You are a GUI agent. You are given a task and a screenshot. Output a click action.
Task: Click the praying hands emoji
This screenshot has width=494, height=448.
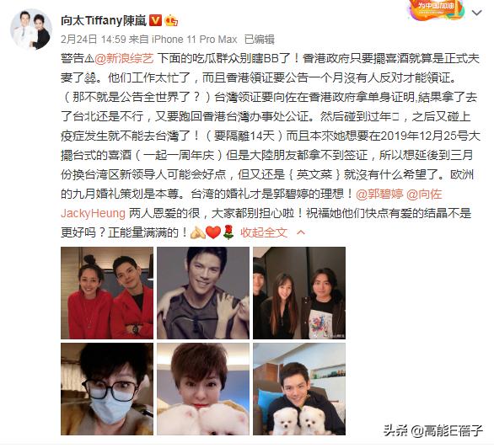point(198,232)
